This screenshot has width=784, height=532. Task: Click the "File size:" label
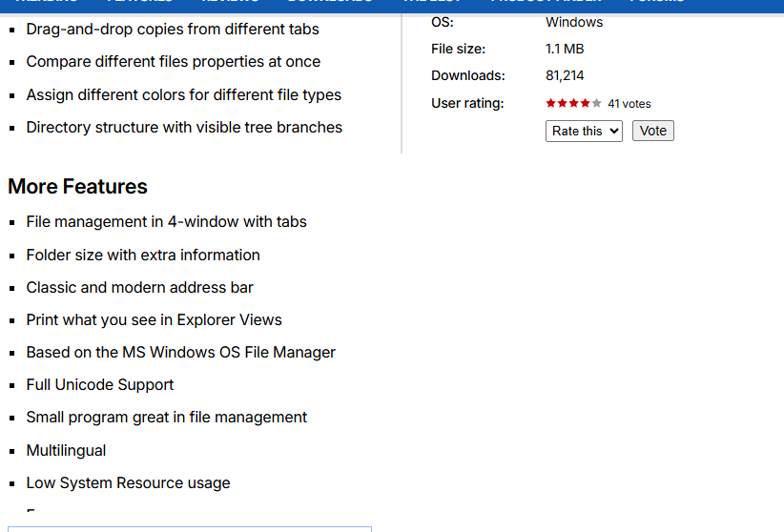pyautogui.click(x=459, y=49)
